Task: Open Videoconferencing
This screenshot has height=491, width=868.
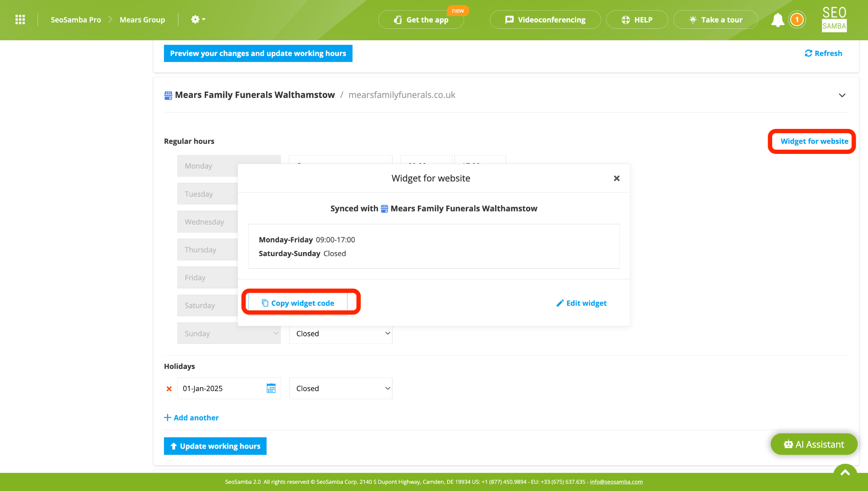Action: [545, 20]
